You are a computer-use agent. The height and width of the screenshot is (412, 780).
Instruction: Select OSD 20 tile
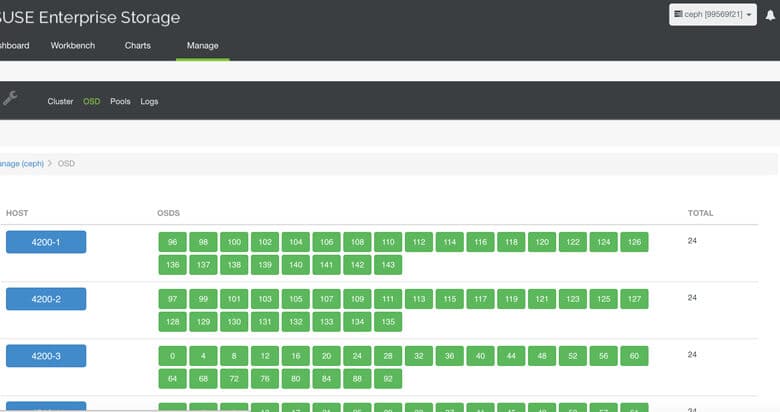[327, 356]
